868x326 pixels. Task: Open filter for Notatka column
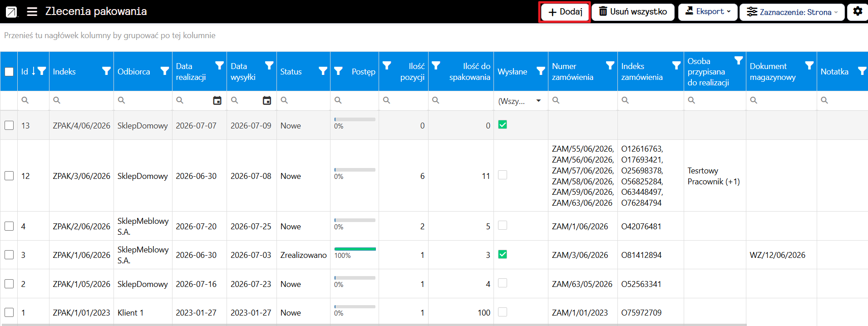[x=862, y=71]
